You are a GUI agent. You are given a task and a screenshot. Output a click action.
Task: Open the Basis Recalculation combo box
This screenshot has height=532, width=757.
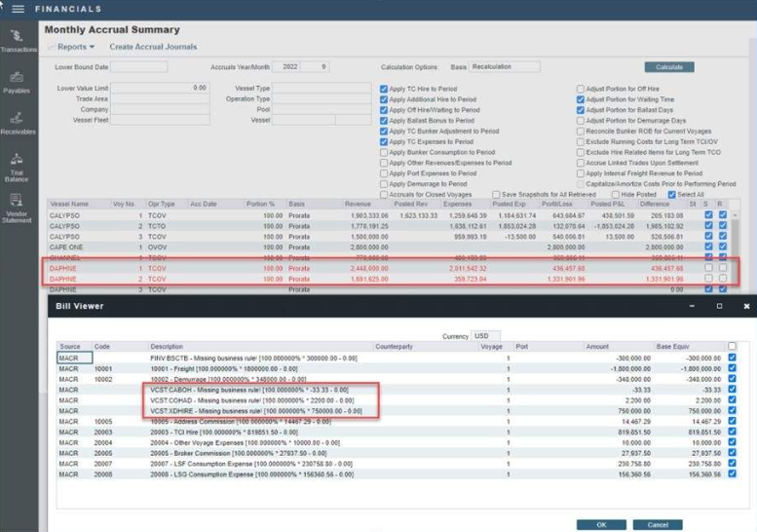(505, 67)
